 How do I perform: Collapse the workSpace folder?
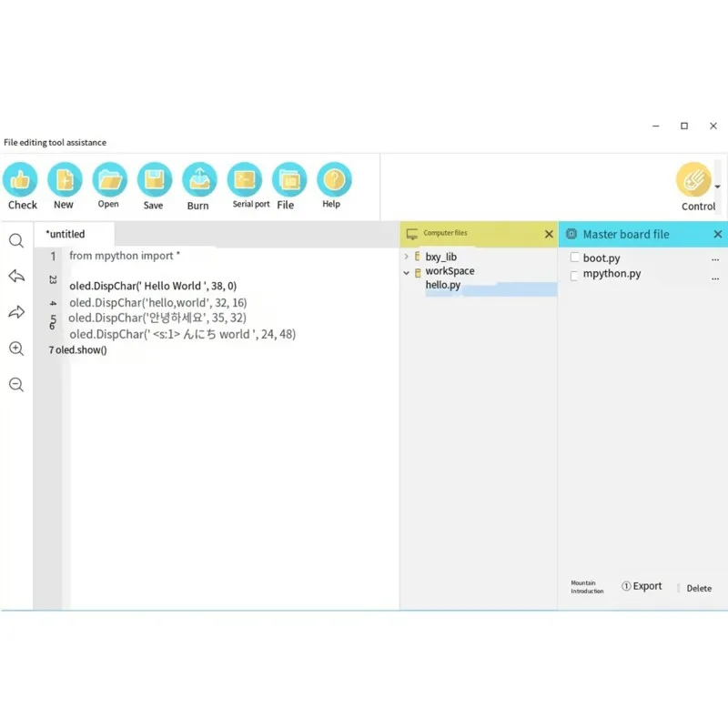click(x=406, y=272)
